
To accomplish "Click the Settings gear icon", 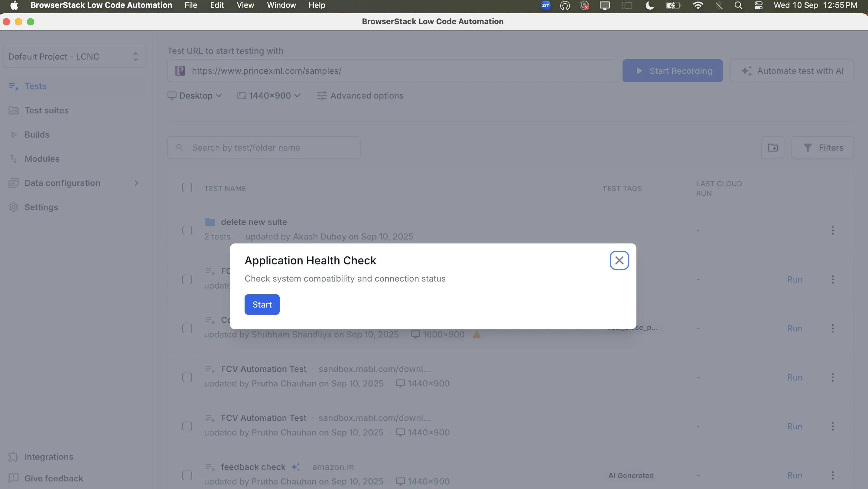I will (x=14, y=207).
